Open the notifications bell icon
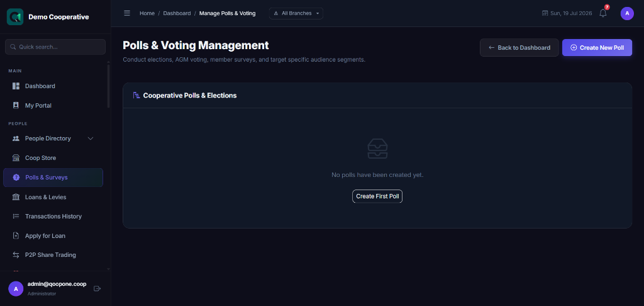Viewport: 644px width, 306px height. click(x=602, y=13)
